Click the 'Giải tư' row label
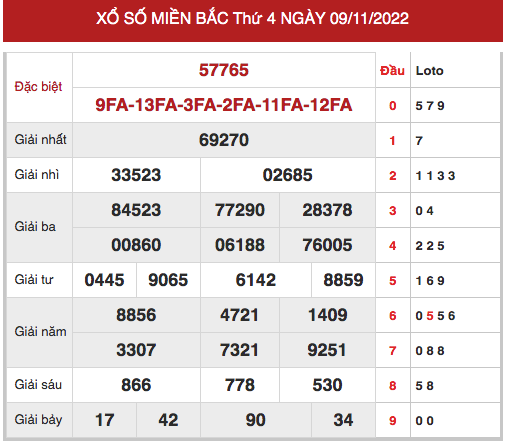506x444 pixels. coord(34,280)
